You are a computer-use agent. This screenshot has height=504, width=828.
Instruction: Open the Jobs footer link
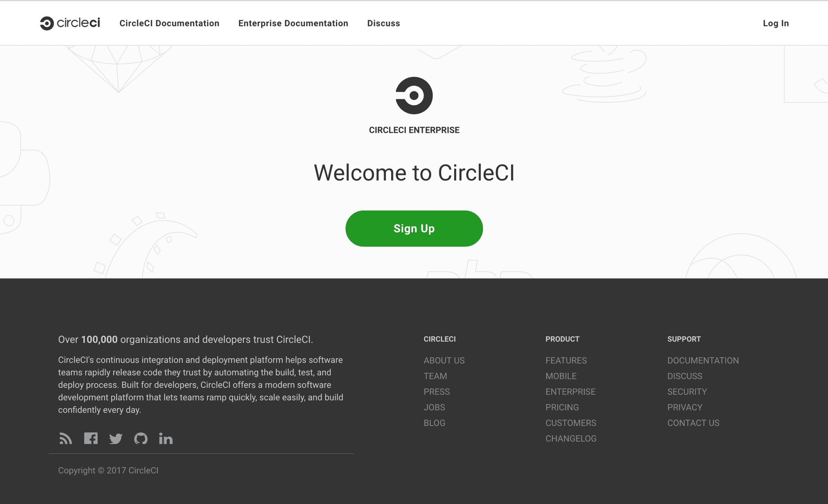pos(434,407)
